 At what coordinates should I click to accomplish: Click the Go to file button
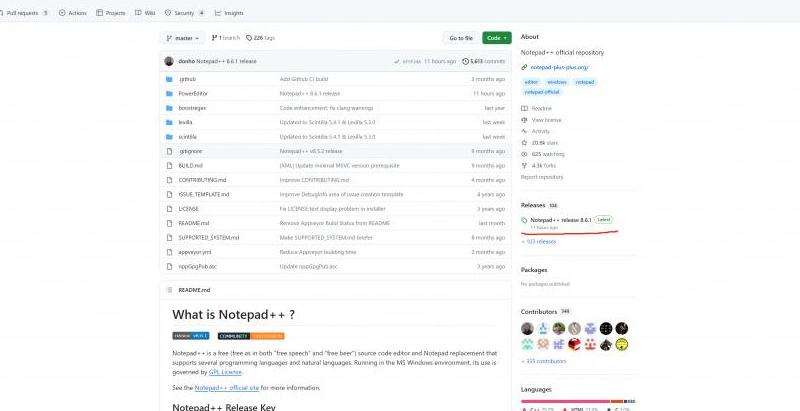(x=461, y=38)
